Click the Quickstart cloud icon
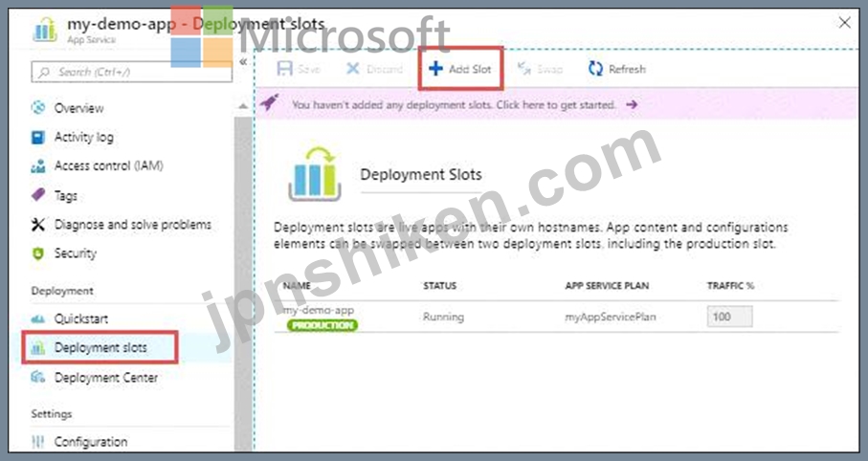 tap(38, 318)
